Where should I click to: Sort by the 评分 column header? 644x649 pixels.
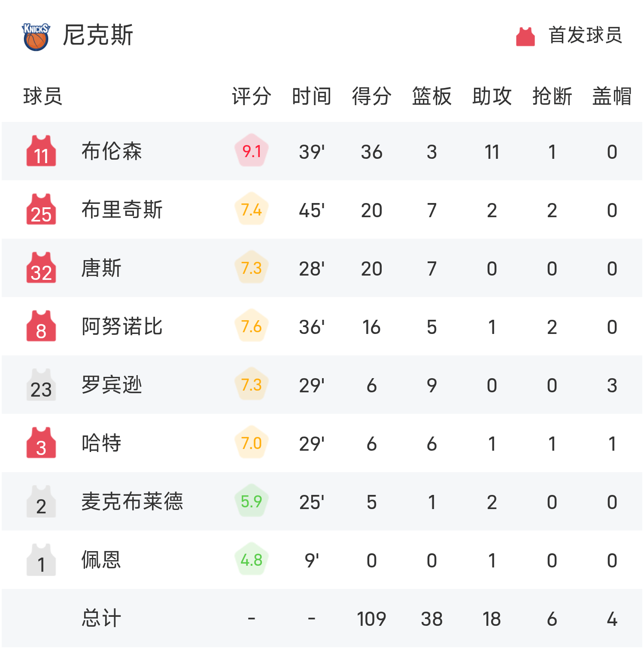point(252,96)
